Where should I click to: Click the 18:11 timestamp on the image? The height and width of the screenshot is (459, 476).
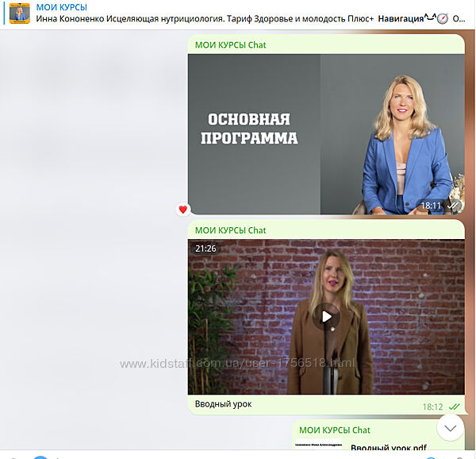coord(431,206)
